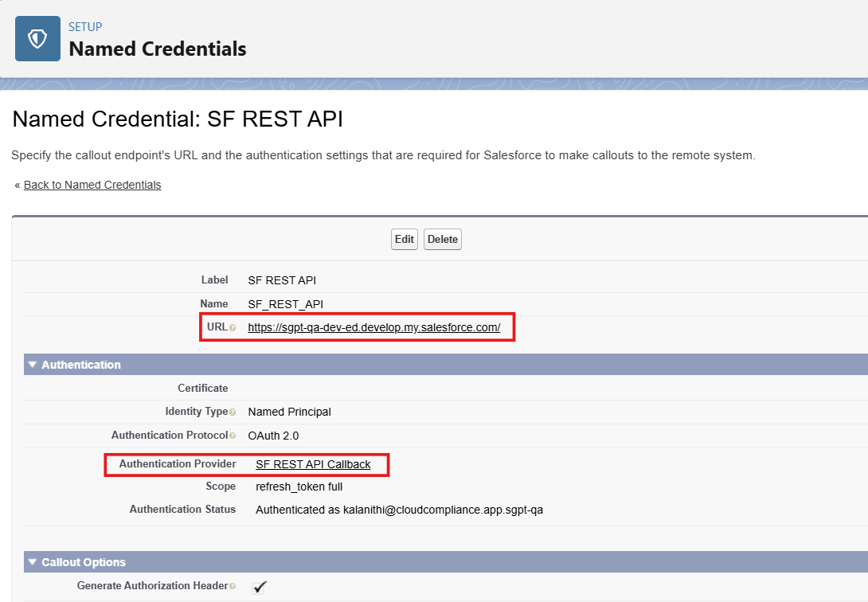Click the scope value refresh_token full
Viewport: 868px width, 602px height.
pos(299,487)
